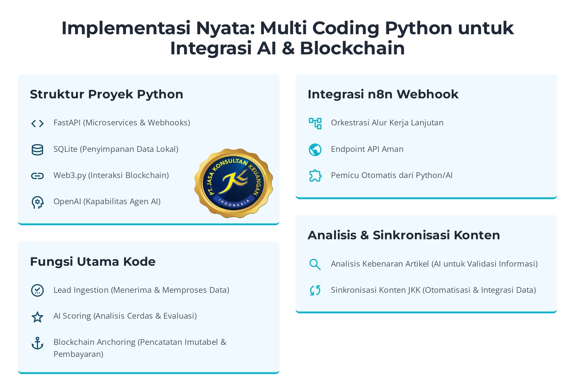Click the Fungsi Utama Kode heading
The image size is (575, 392).
(x=93, y=262)
